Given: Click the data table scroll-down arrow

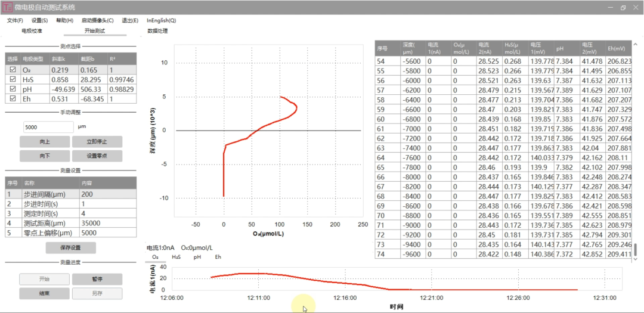Looking at the screenshot, I should click(x=636, y=259).
